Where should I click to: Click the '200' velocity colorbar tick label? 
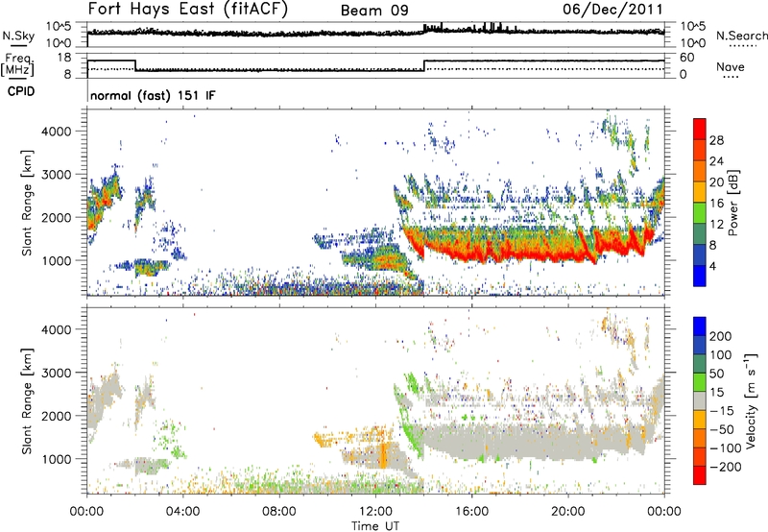click(x=721, y=336)
